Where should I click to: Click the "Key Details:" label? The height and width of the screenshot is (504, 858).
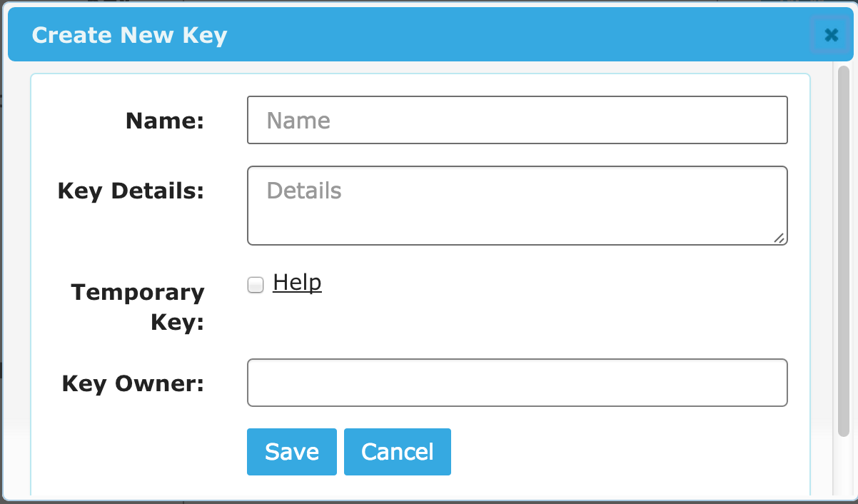tap(131, 191)
